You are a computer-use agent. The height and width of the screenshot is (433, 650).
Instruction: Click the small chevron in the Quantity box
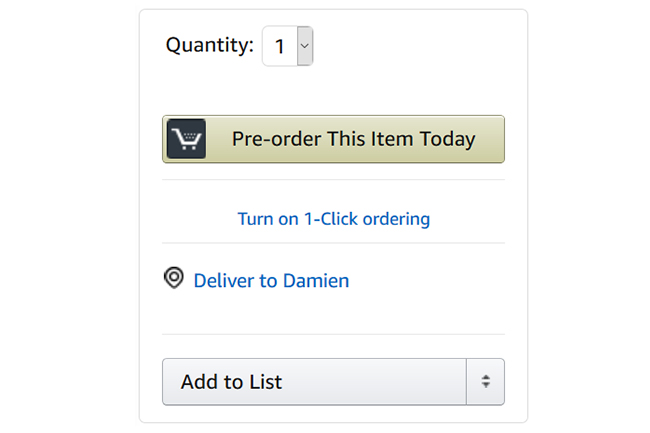click(x=304, y=46)
